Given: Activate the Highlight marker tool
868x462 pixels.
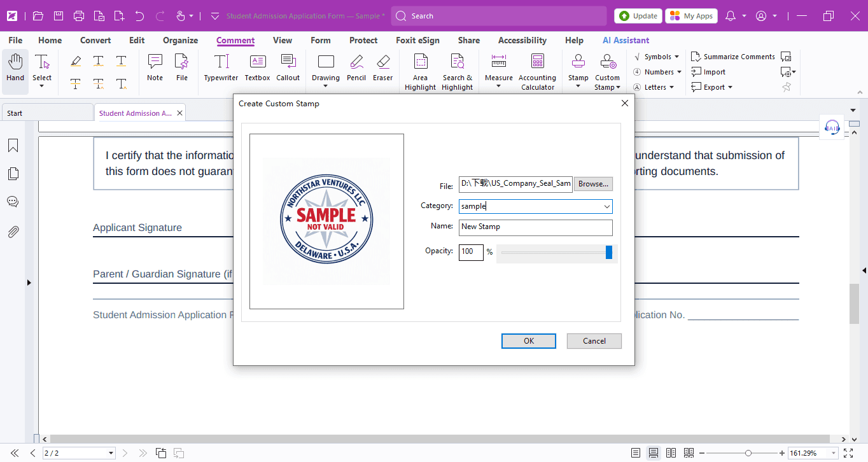Looking at the screenshot, I should (76, 61).
